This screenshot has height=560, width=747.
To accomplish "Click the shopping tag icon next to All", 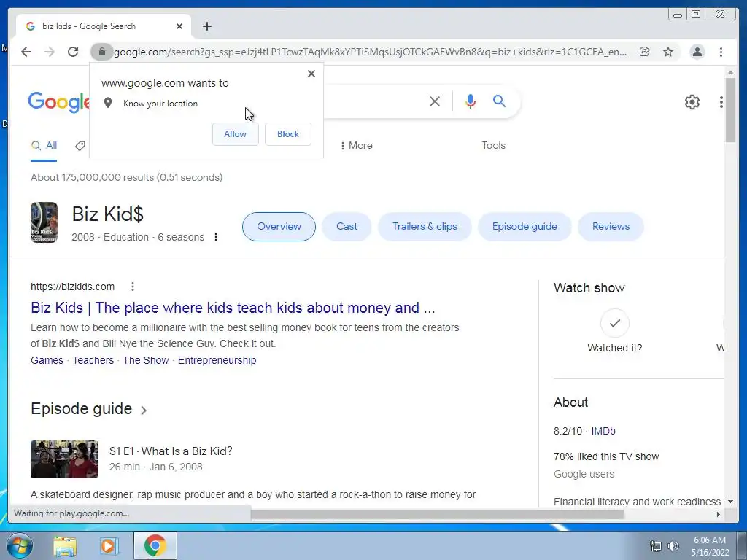I will pyautogui.click(x=80, y=146).
